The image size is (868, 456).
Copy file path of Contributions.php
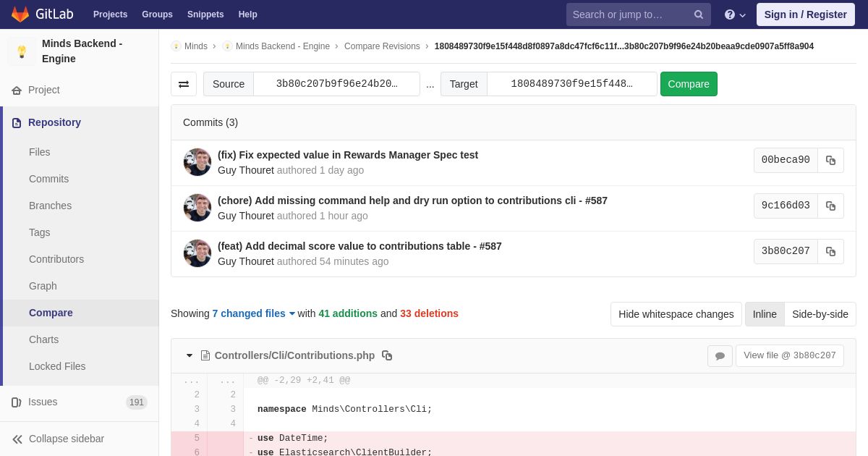pyautogui.click(x=387, y=355)
